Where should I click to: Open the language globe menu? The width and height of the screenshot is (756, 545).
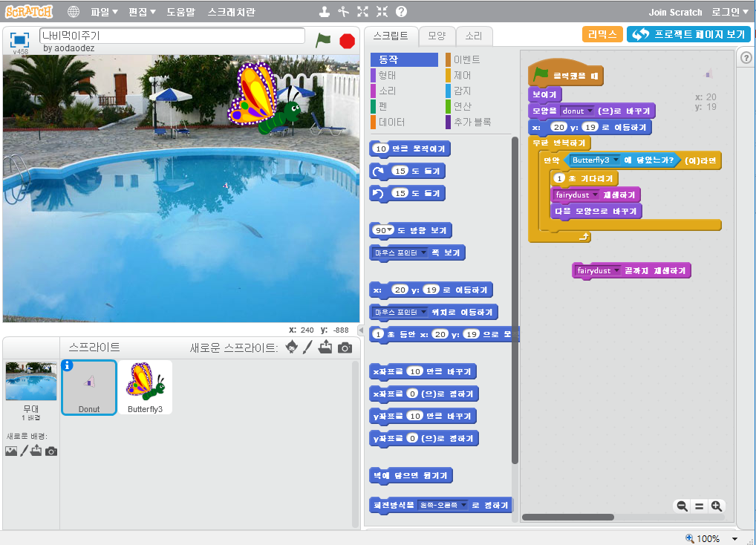tap(74, 12)
